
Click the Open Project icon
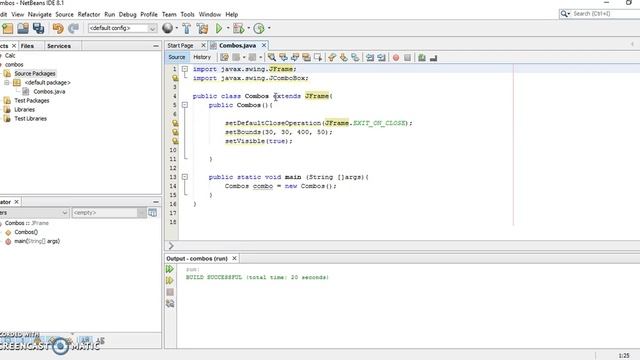[x=23, y=28]
